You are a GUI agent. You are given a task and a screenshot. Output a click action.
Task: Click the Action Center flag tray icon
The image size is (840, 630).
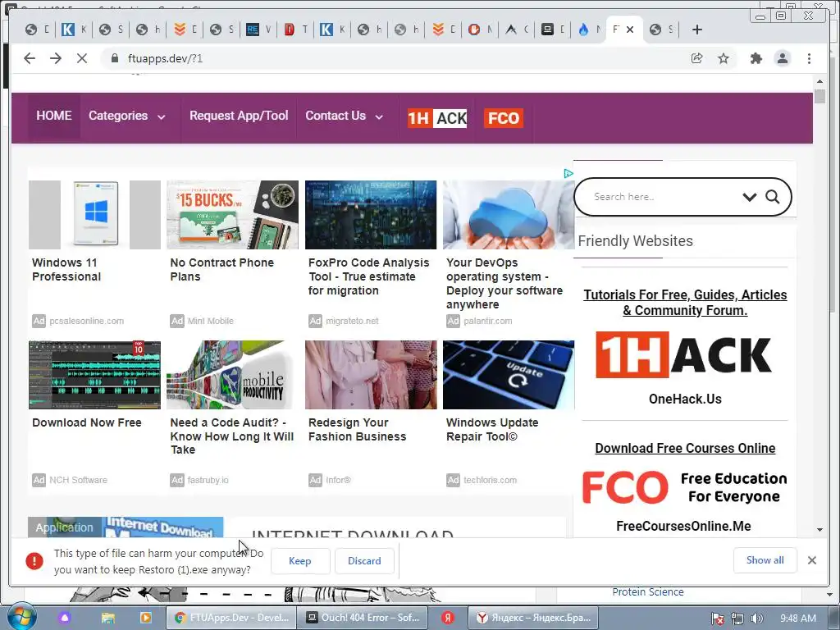717,619
